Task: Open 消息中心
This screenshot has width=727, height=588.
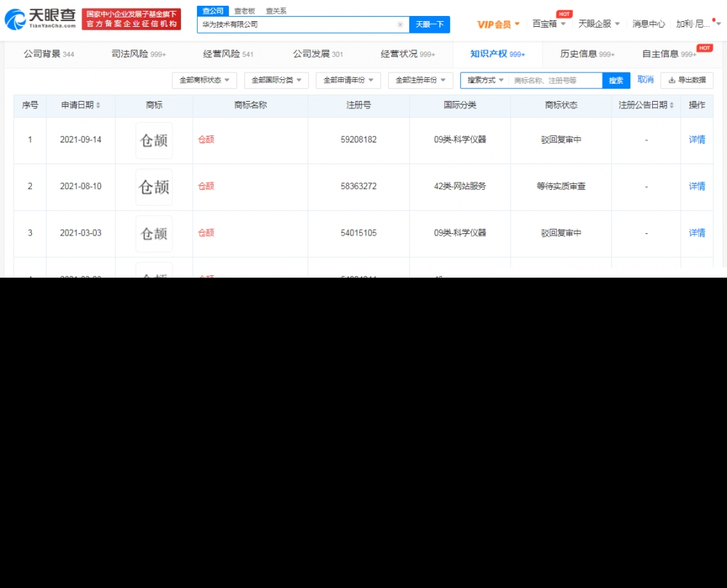Action: [x=648, y=24]
